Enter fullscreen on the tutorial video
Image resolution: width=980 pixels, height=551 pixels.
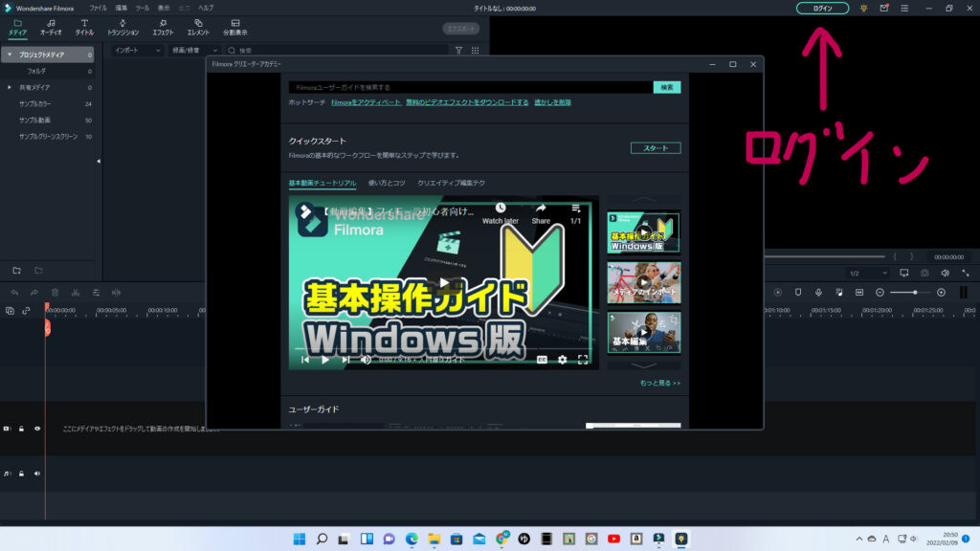[x=583, y=360]
